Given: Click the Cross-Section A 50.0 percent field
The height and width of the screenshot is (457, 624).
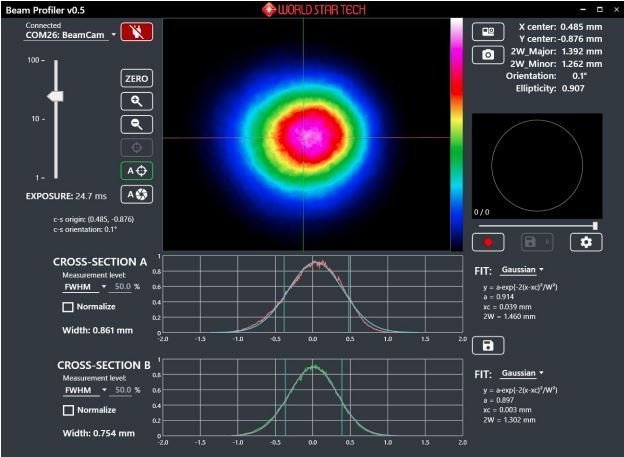Looking at the screenshot, I should (x=124, y=287).
